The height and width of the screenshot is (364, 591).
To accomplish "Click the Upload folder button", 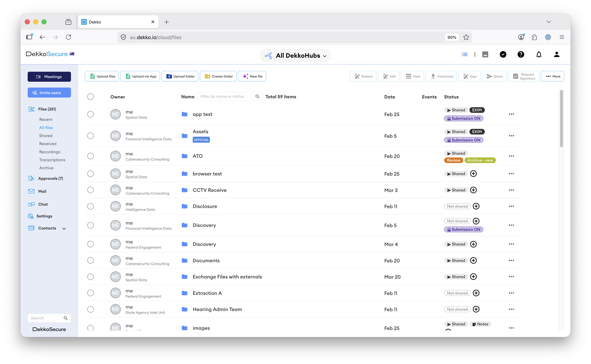I will 180,76.
